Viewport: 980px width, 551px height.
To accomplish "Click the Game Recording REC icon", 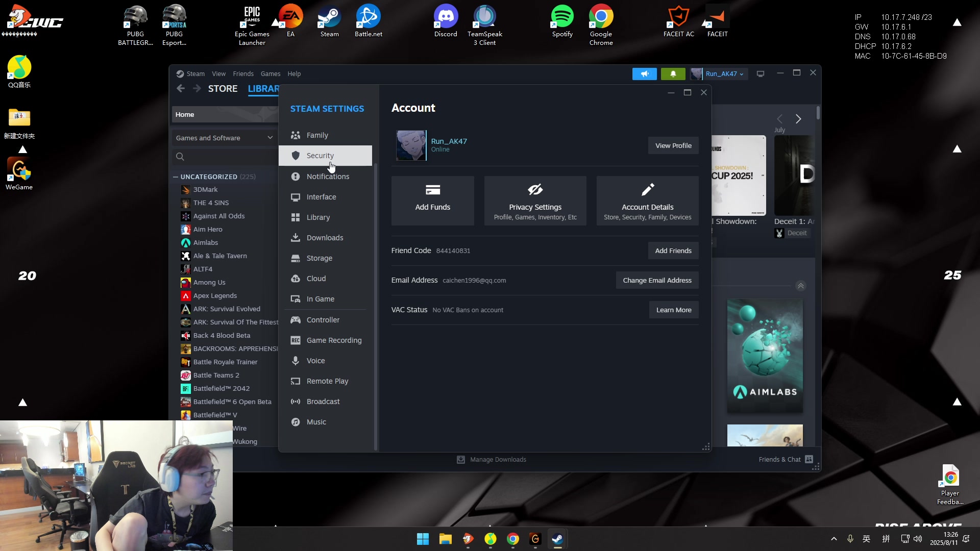I will point(296,340).
